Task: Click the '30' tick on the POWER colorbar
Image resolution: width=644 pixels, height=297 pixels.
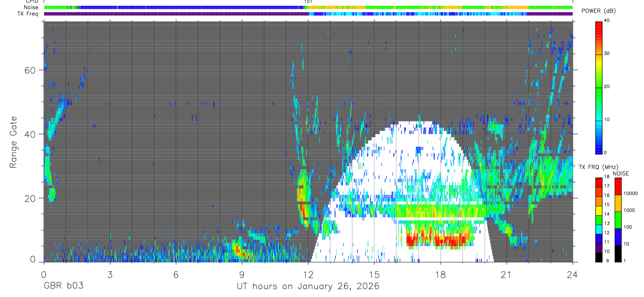Action: (608, 54)
